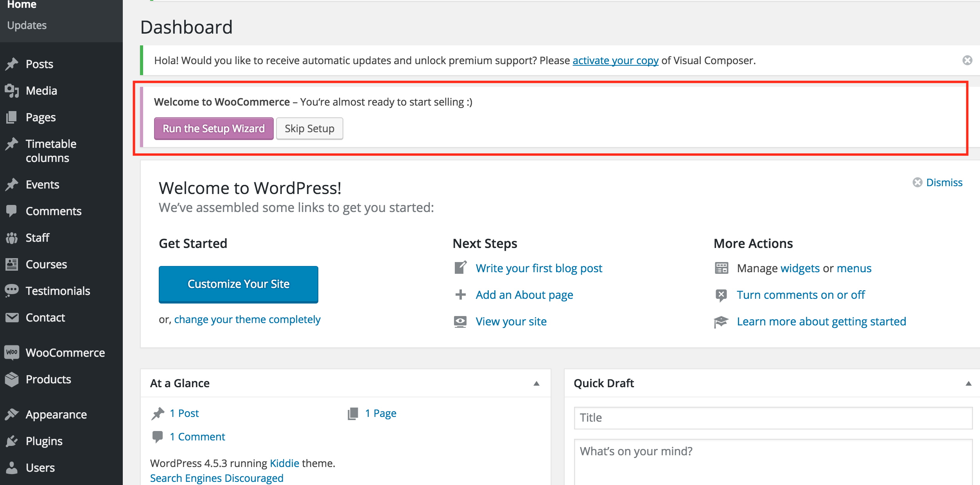Image resolution: width=980 pixels, height=485 pixels.
Task: Open the Appearance menu
Action: pyautogui.click(x=56, y=415)
